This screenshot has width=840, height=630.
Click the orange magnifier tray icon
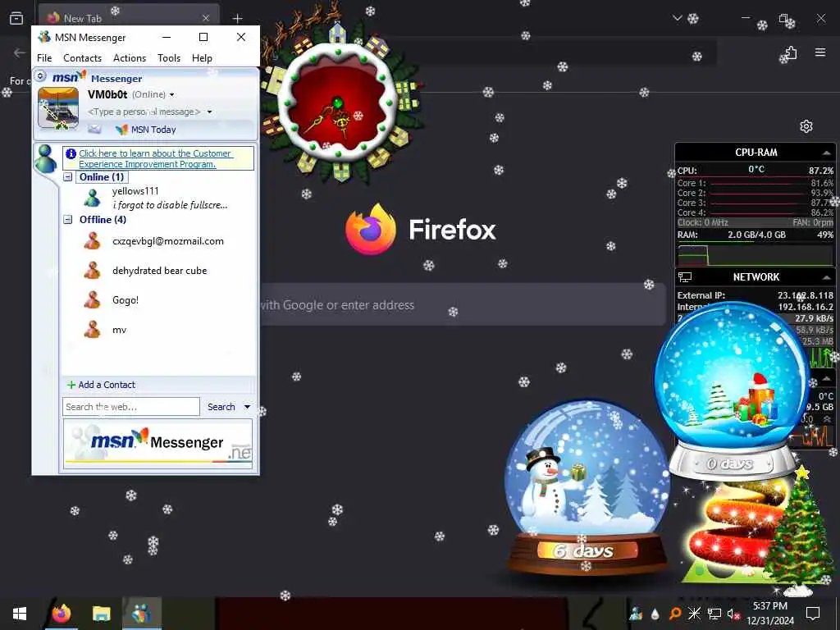click(x=675, y=614)
